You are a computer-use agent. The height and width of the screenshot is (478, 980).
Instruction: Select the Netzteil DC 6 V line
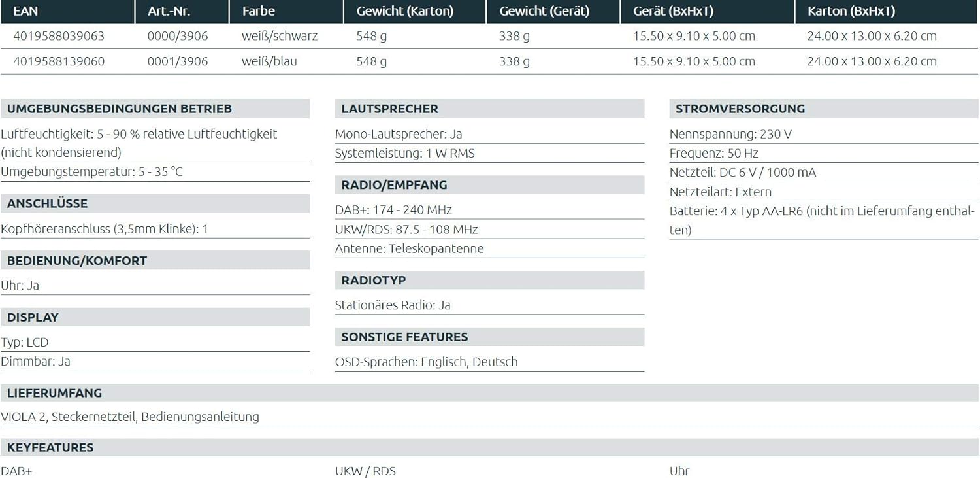pyautogui.click(x=742, y=173)
